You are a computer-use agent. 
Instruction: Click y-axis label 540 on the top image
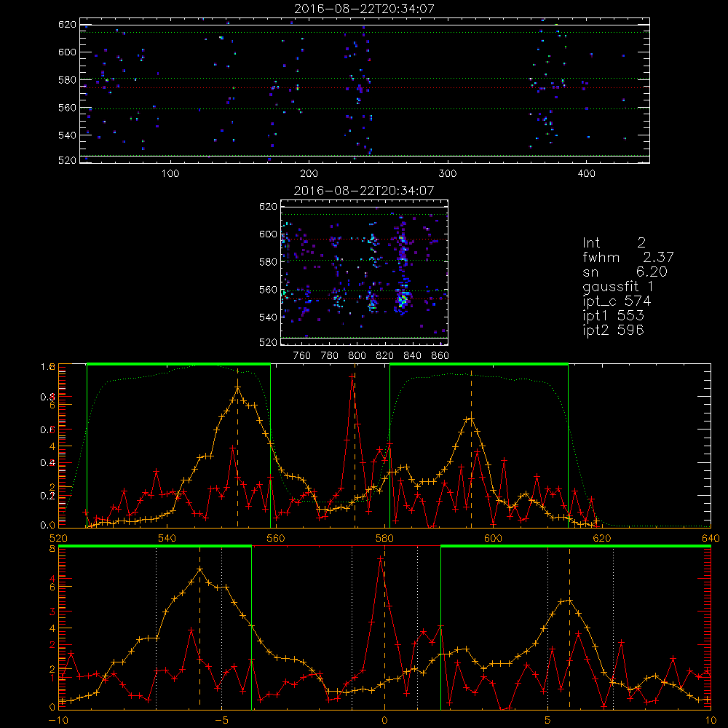point(67,135)
